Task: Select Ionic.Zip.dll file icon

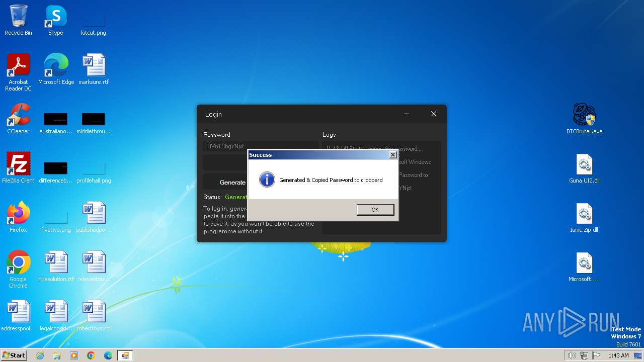Action: [584, 217]
